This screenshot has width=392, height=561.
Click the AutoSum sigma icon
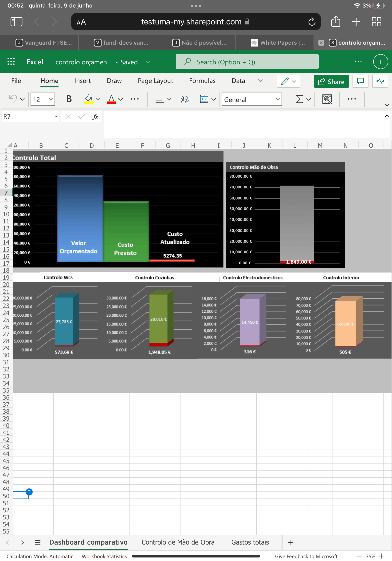pyautogui.click(x=299, y=99)
